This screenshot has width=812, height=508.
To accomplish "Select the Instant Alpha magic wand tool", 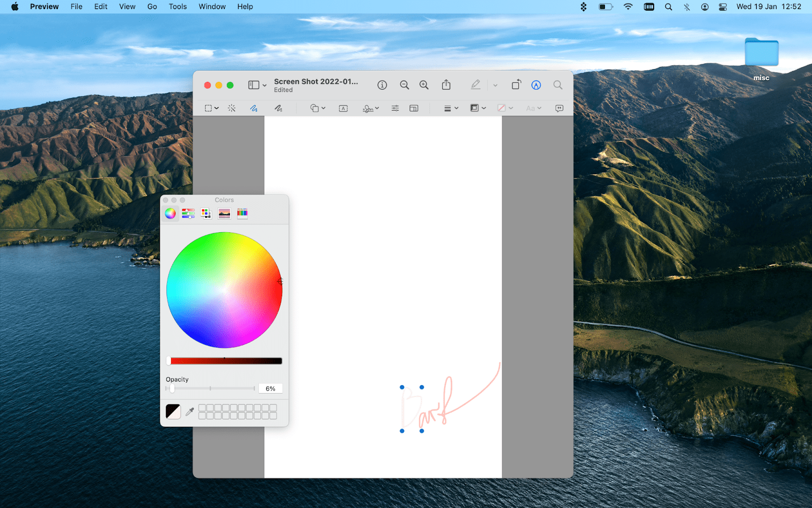I will [232, 108].
